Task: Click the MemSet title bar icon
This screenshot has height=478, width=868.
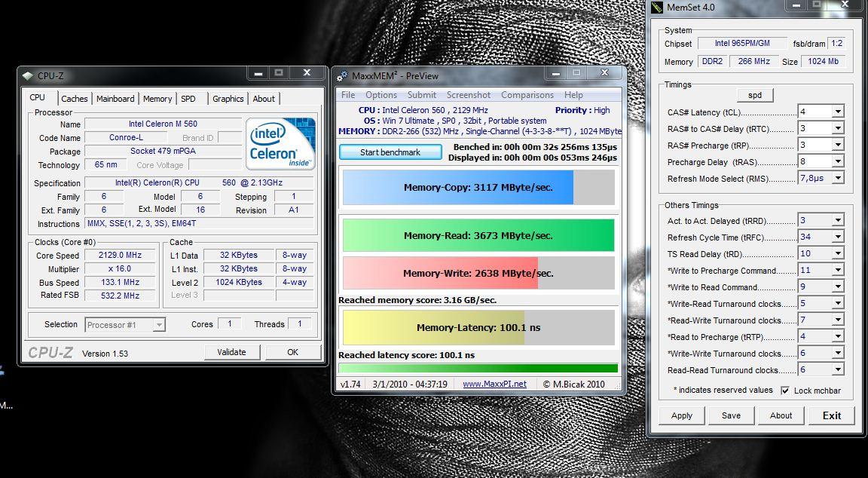Action: (657, 8)
